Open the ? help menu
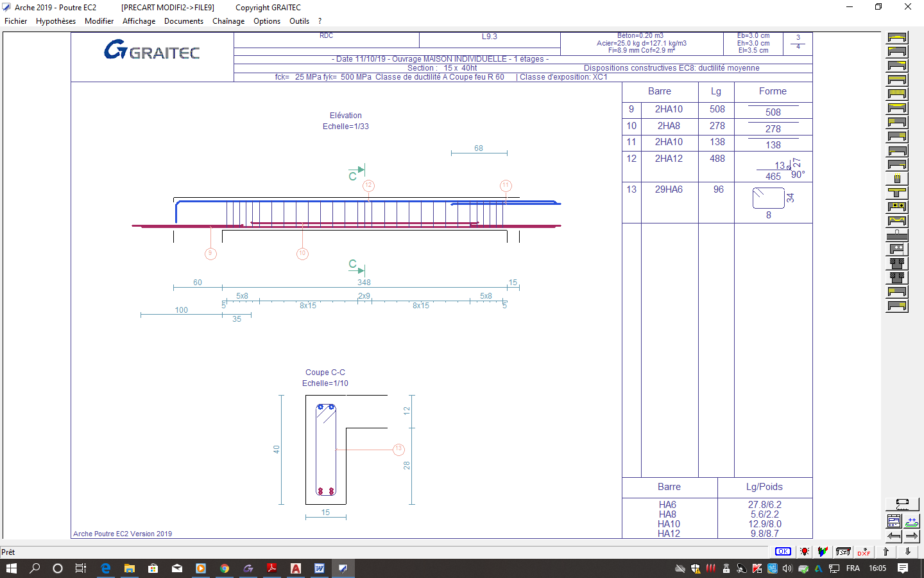The height and width of the screenshot is (578, 924). [x=320, y=21]
